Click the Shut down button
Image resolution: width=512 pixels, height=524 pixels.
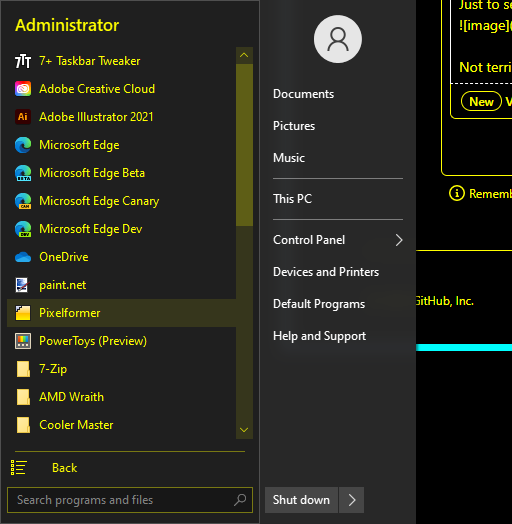click(301, 500)
